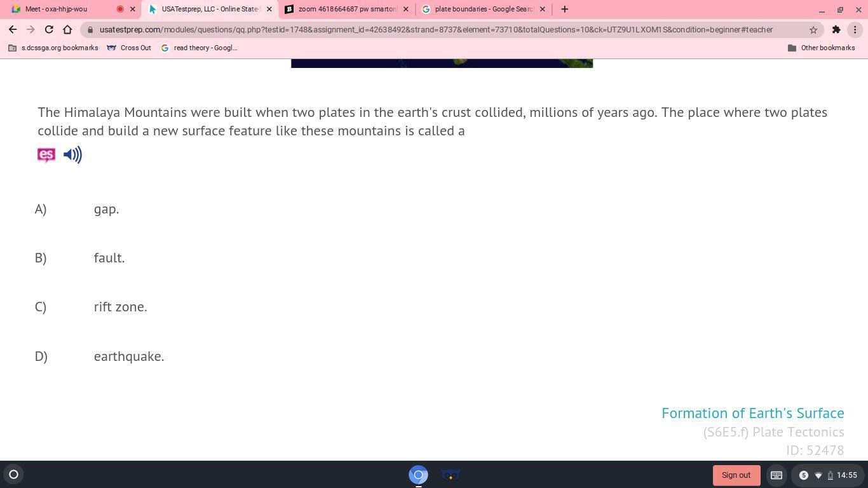Open the browser home page
868x488 pixels.
(x=67, y=29)
